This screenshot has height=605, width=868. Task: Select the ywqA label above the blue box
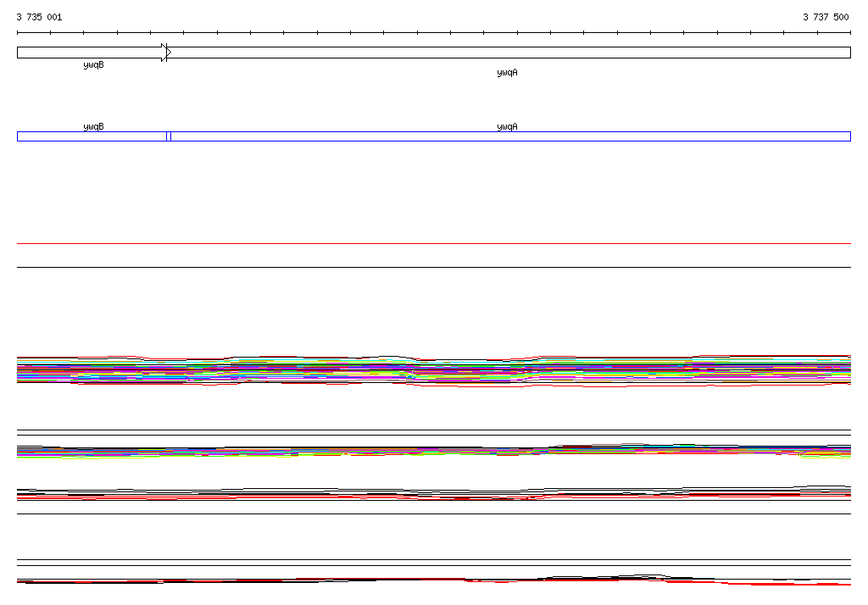coord(507,127)
